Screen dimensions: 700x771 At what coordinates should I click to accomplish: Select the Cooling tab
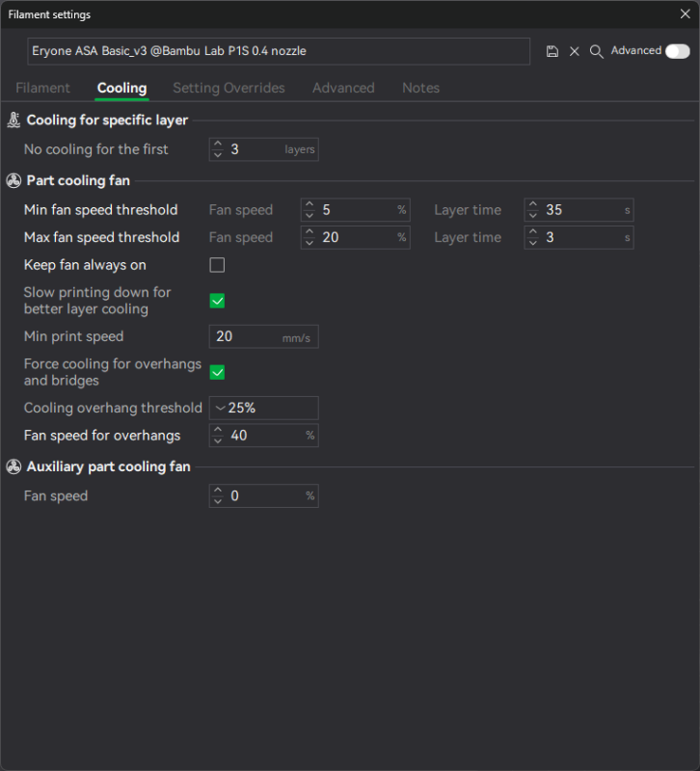coord(122,88)
